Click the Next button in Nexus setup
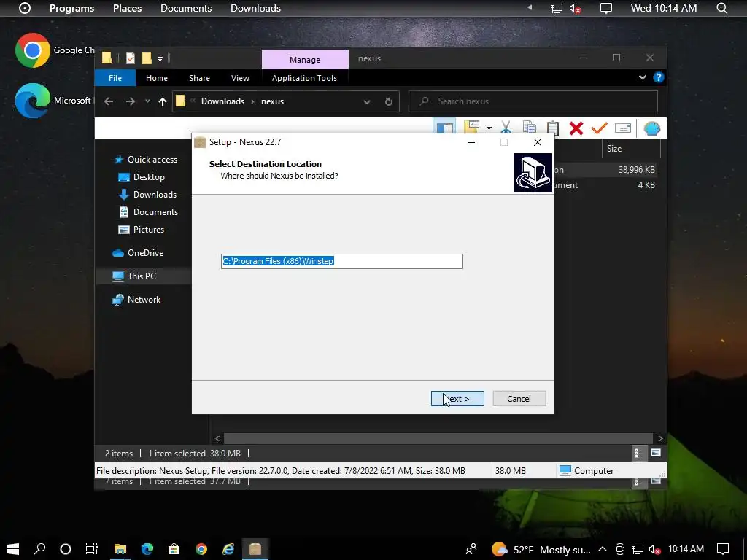Viewport: 747px width, 560px height. (x=457, y=399)
